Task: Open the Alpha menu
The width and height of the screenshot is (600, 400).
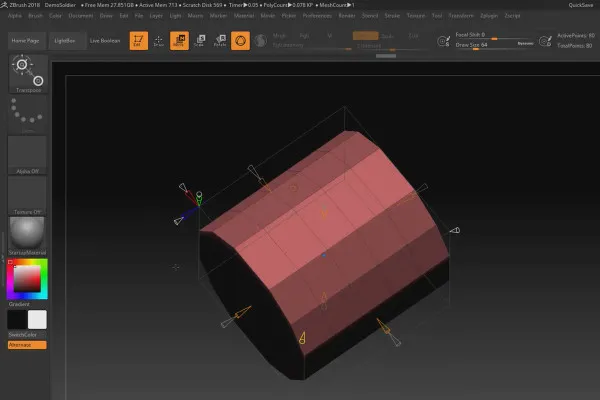Action: [15, 16]
